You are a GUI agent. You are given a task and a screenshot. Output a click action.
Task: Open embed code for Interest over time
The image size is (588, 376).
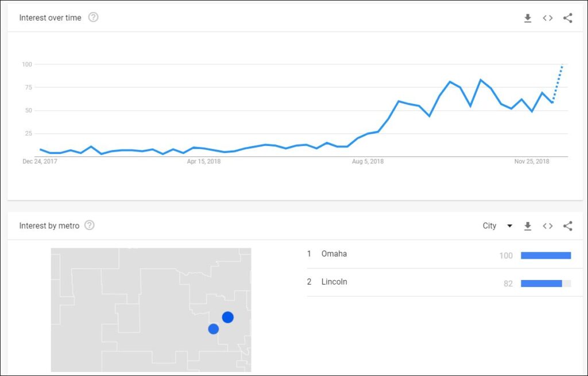548,18
